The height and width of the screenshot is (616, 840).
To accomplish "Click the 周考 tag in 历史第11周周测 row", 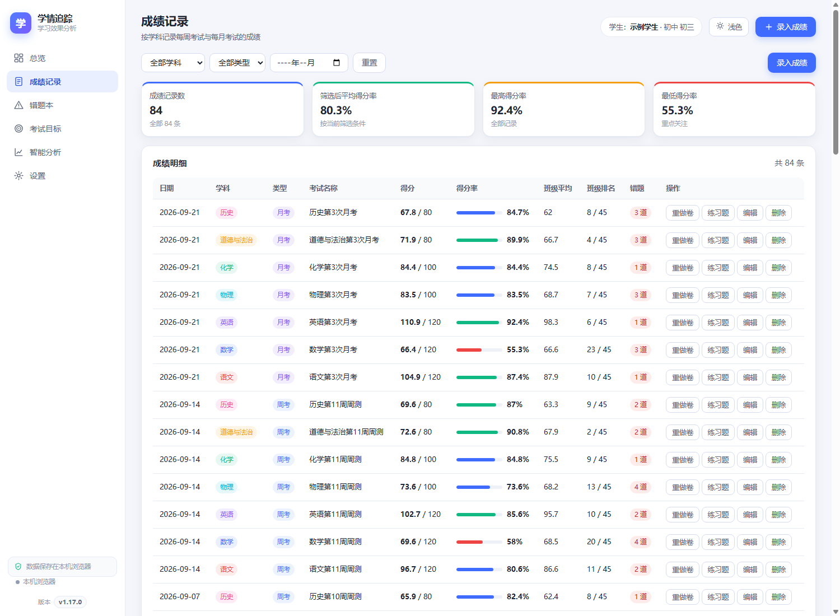I will tap(284, 405).
